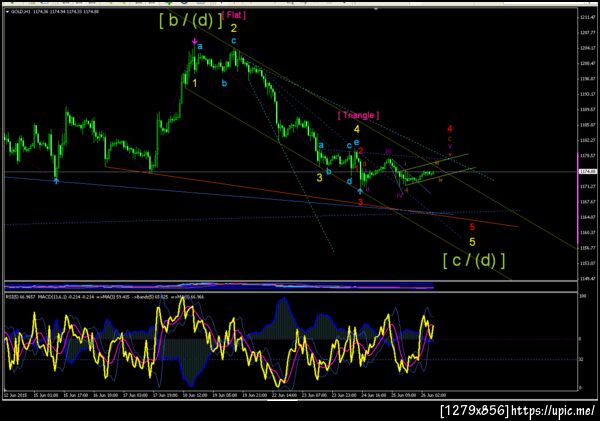The image size is (600, 421).
Task: Select the large red '4' wave label
Action: pos(450,129)
